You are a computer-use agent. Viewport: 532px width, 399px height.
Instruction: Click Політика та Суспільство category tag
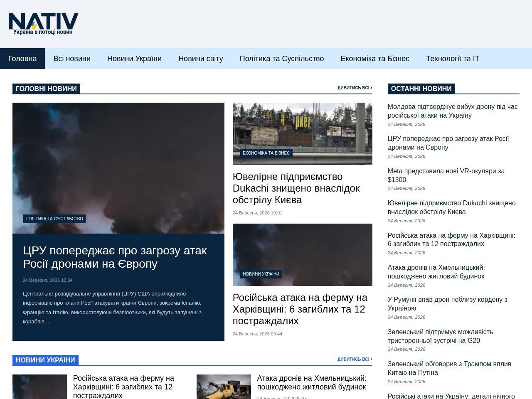point(54,219)
